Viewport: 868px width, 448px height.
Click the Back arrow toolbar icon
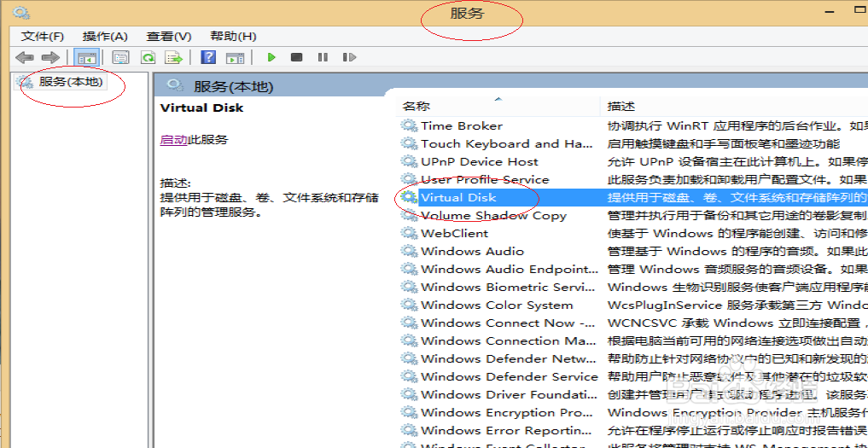pos(25,57)
